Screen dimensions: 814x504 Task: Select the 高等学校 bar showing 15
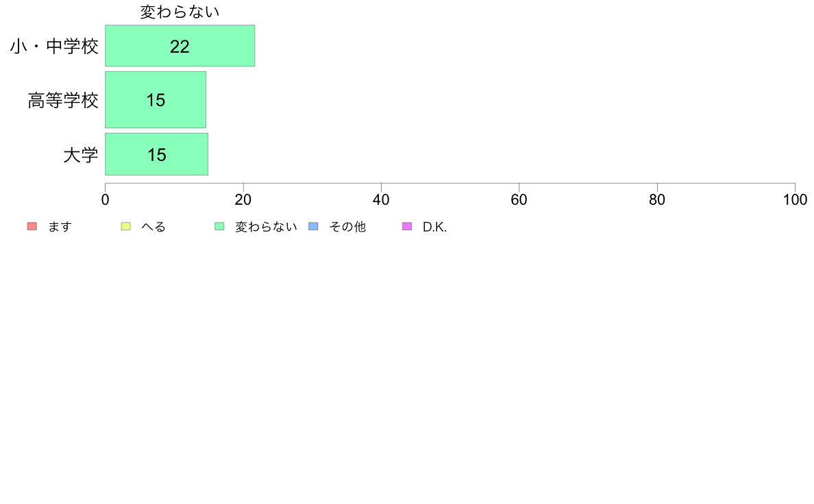click(156, 100)
